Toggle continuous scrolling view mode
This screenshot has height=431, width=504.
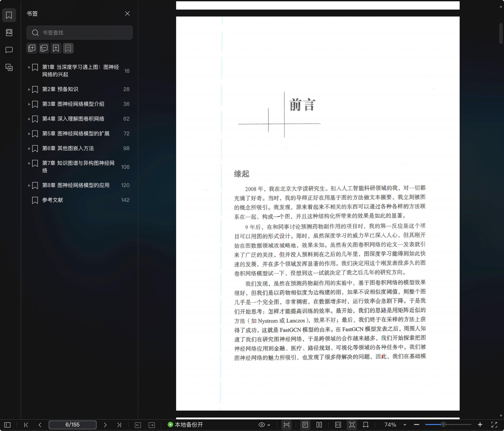pyautogui.click(x=287, y=425)
